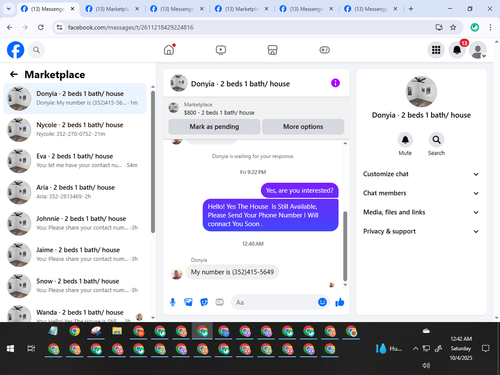Switch to the second Marketplace browser tab
The image size is (500, 375).
(241, 9)
